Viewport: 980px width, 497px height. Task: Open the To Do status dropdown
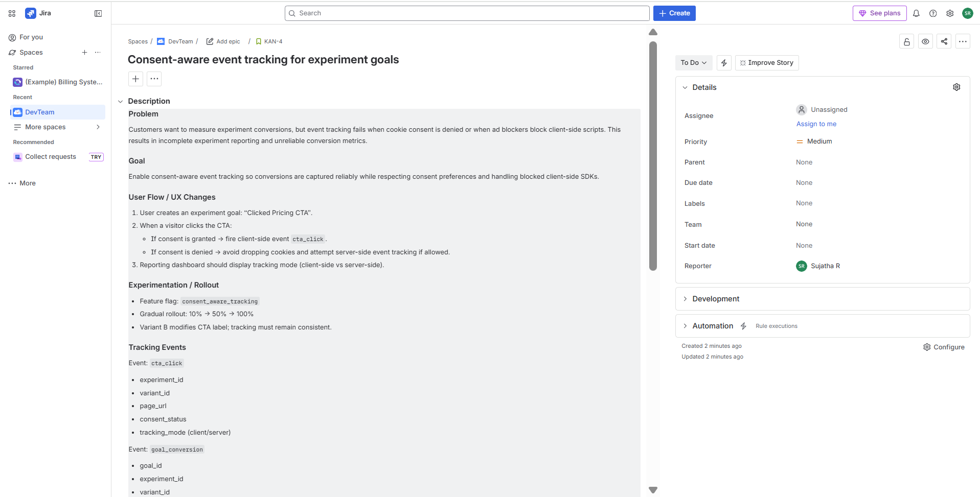[694, 63]
